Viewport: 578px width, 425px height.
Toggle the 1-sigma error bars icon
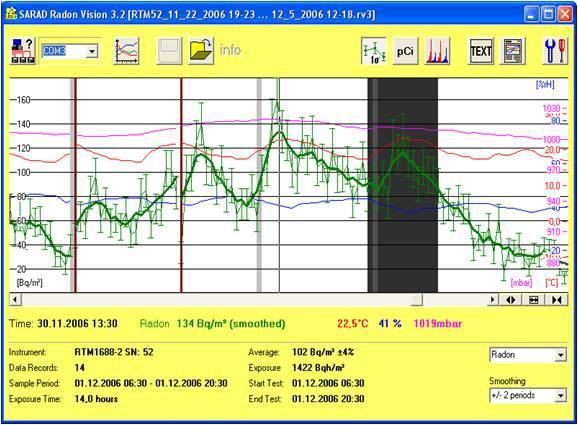[x=374, y=51]
